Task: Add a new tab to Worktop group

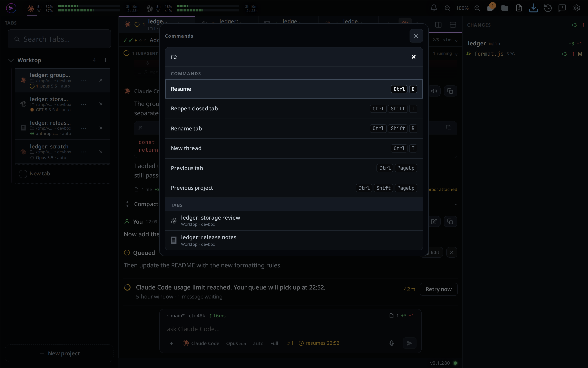Action: pos(105,60)
